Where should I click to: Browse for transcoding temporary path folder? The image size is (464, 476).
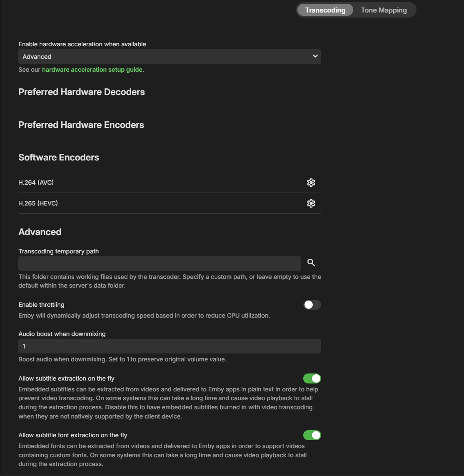coord(311,263)
